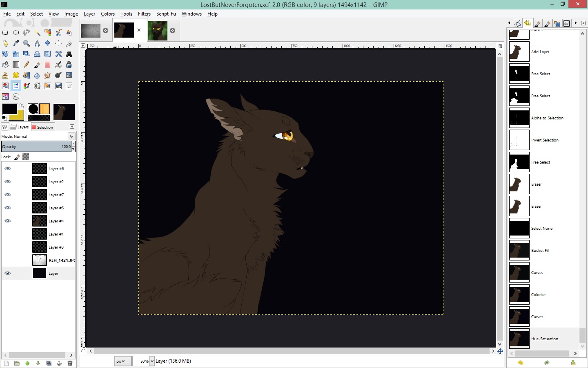Click the clear undo history button
Viewport: 588px width, 368px height.
click(573, 363)
